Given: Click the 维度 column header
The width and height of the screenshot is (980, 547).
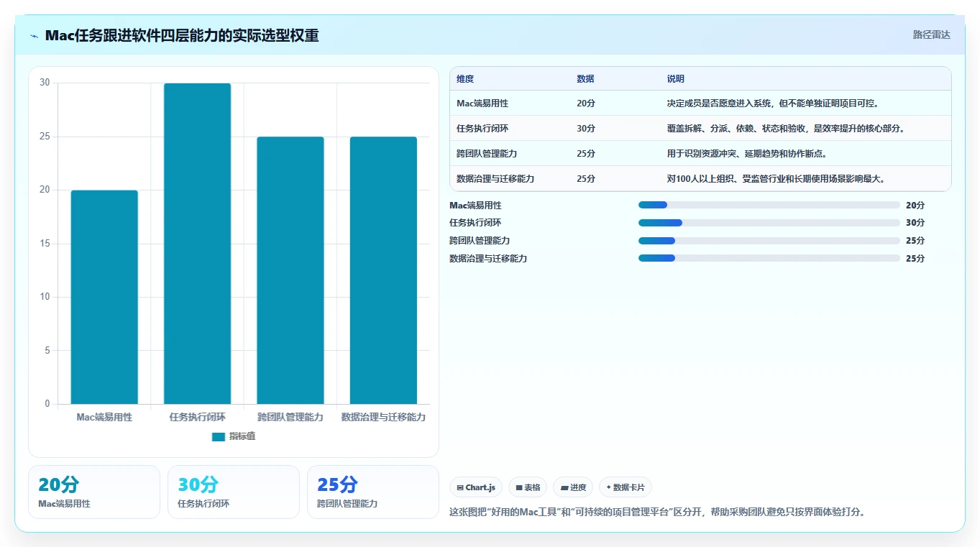Looking at the screenshot, I should 465,79.
